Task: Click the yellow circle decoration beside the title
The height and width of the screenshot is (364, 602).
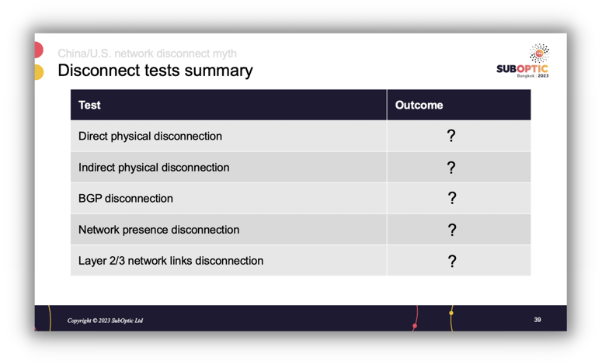Action: [x=39, y=72]
